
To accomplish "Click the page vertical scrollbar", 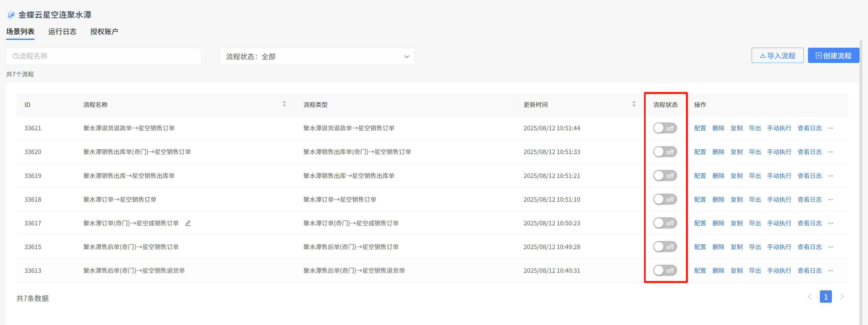I will pos(861,182).
